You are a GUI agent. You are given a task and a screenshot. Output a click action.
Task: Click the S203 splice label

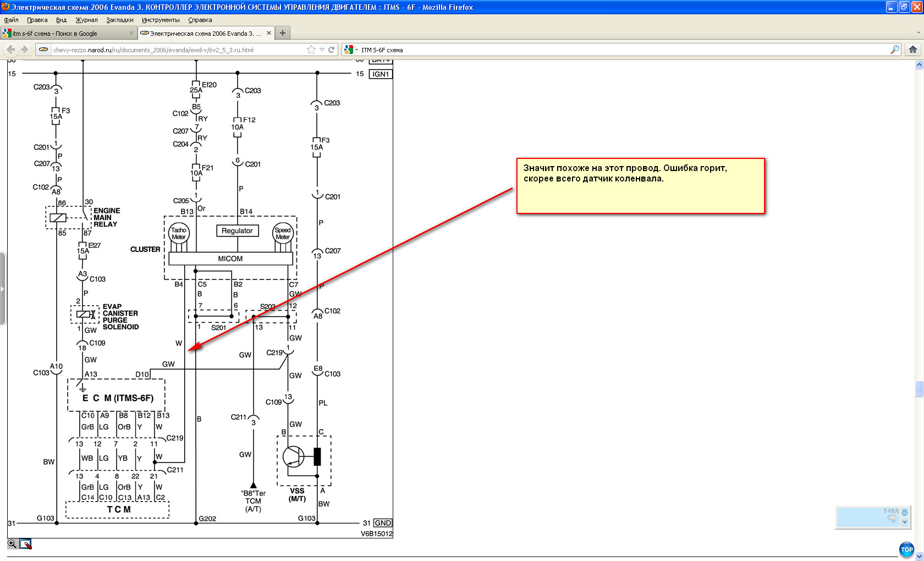268,307
